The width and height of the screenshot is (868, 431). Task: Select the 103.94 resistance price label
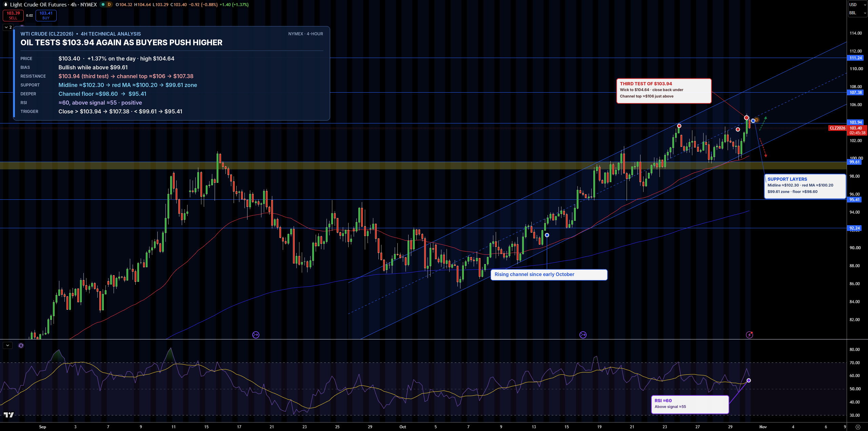click(x=855, y=122)
